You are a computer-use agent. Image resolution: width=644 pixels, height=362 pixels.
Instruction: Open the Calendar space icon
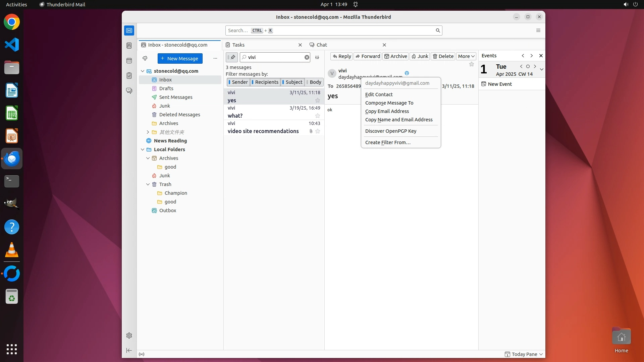coord(129,61)
